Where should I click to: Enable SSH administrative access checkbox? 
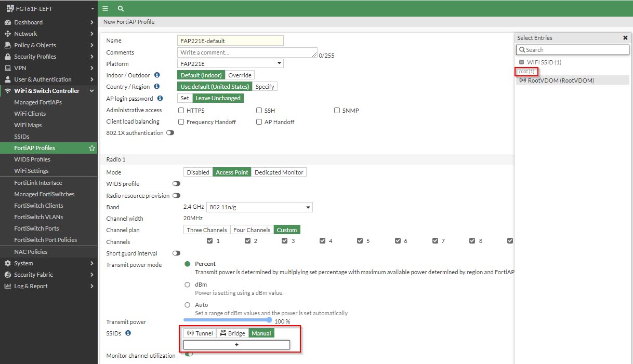tap(259, 111)
